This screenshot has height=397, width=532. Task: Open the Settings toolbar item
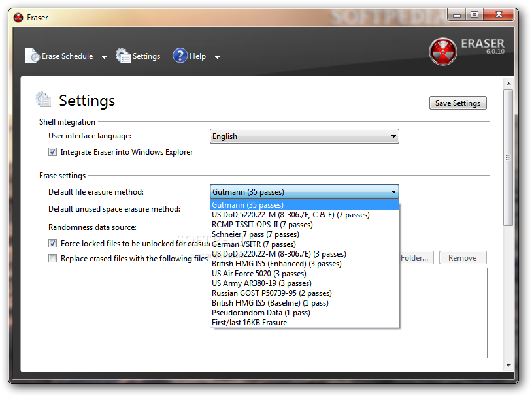pyautogui.click(x=138, y=56)
